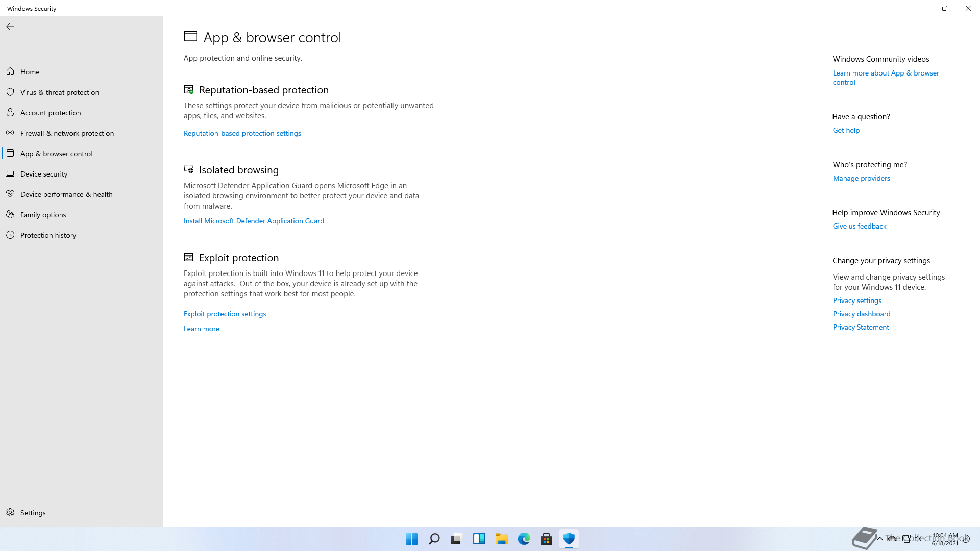Show hidden system tray icons
This screenshot has width=980, height=551.
[x=880, y=539]
